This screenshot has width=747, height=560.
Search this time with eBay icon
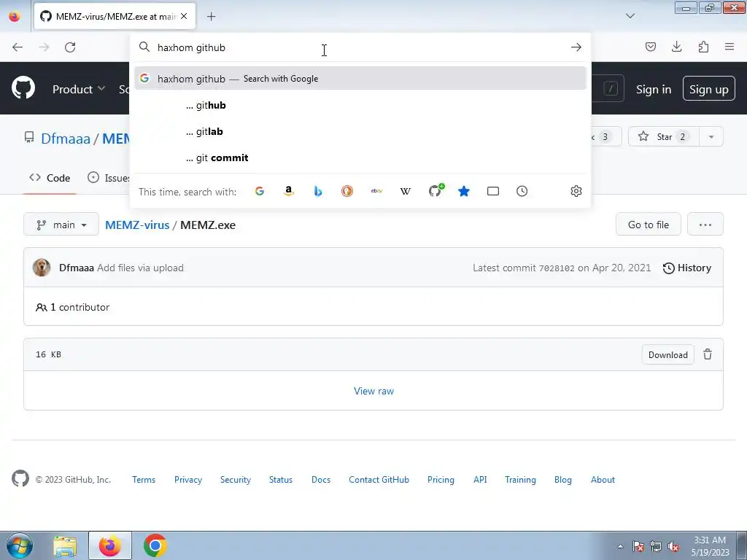(376, 191)
